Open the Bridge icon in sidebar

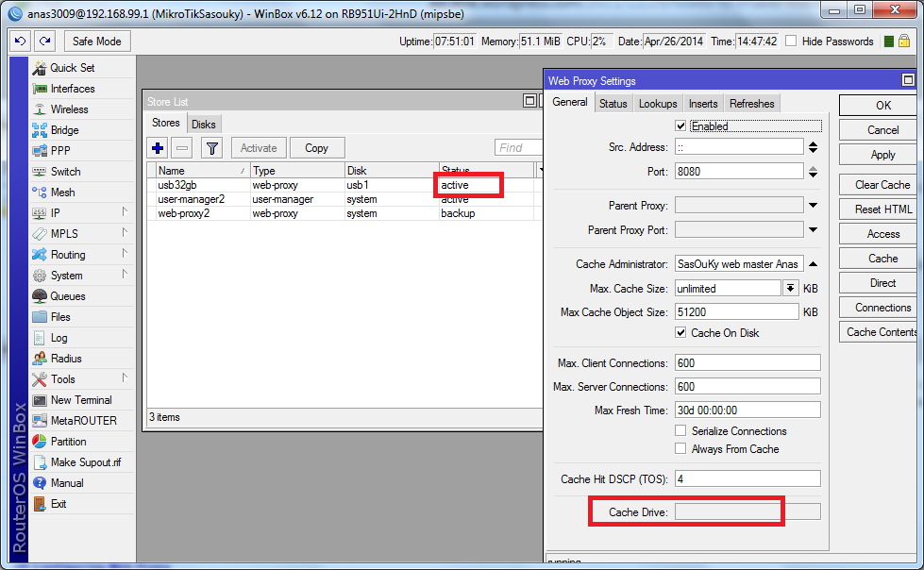coord(40,130)
